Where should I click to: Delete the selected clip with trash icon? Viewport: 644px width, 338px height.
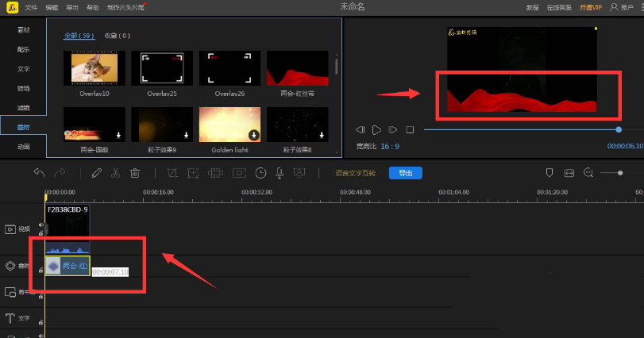(135, 173)
